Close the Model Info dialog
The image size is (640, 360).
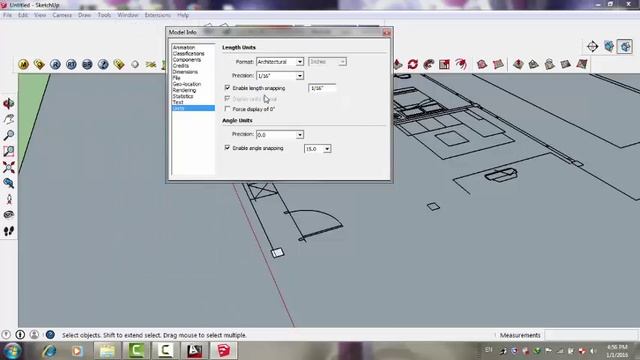pos(387,32)
